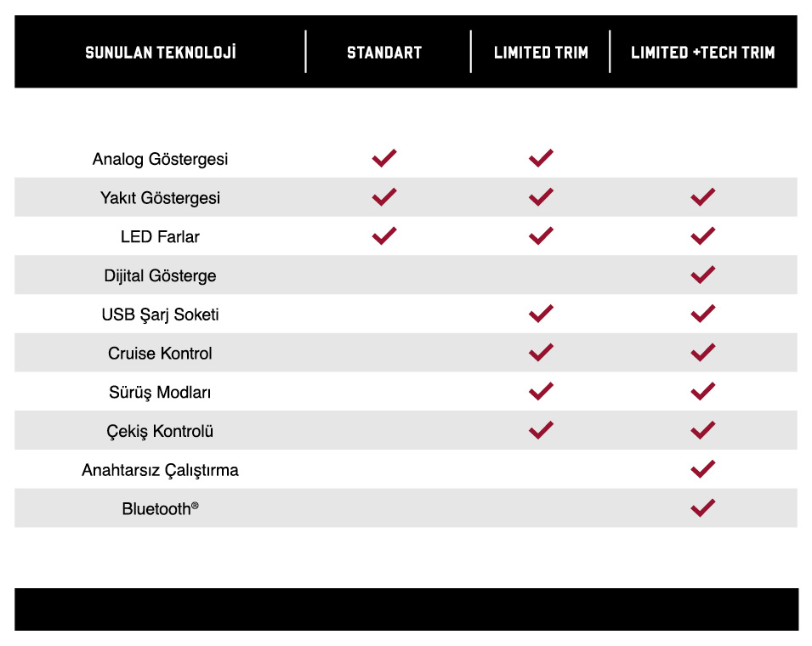Click the checkmark in Dijital Gösterge row
This screenshot has width=812, height=646.
(703, 275)
